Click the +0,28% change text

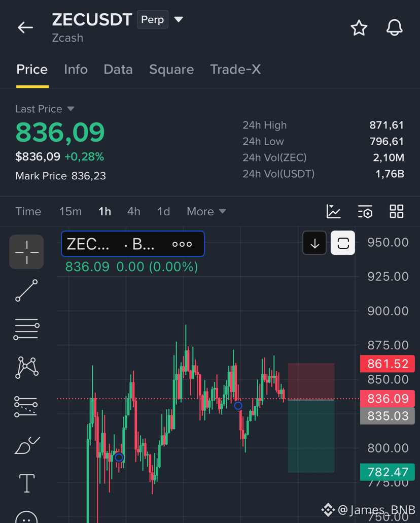(84, 156)
